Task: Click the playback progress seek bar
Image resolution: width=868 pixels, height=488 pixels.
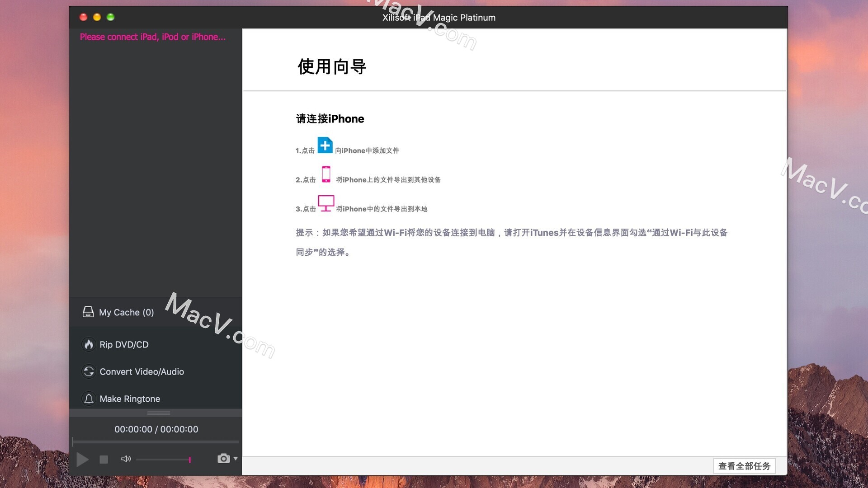Action: [x=156, y=441]
